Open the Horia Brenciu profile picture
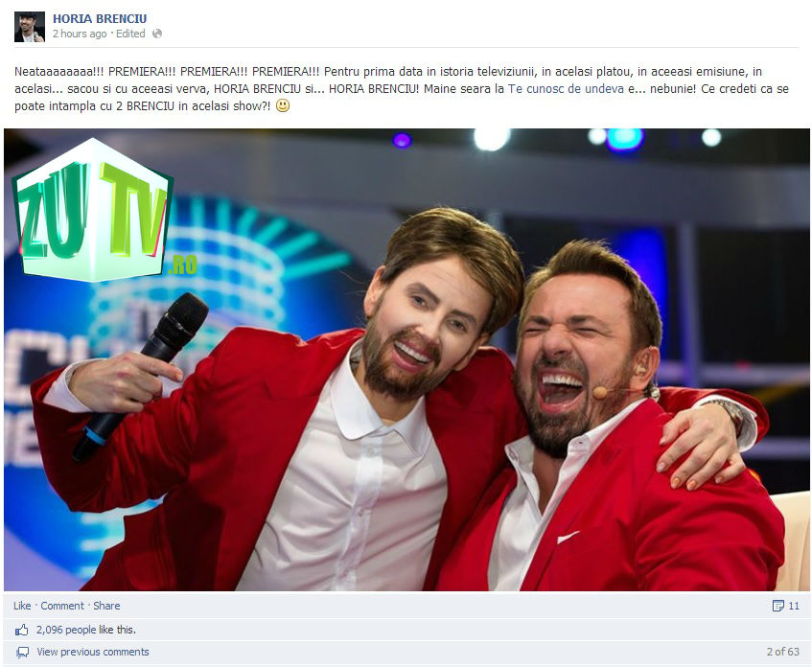Image resolution: width=812 pixels, height=667 pixels. (x=30, y=27)
